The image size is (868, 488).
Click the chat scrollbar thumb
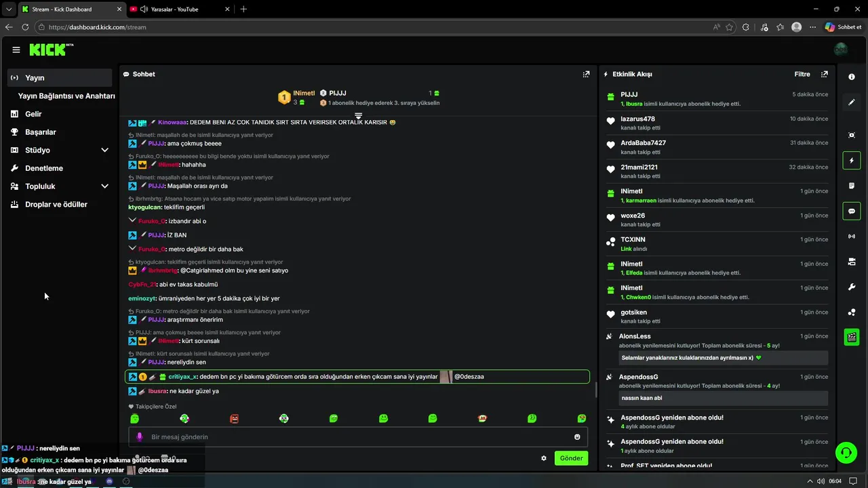tap(596, 390)
